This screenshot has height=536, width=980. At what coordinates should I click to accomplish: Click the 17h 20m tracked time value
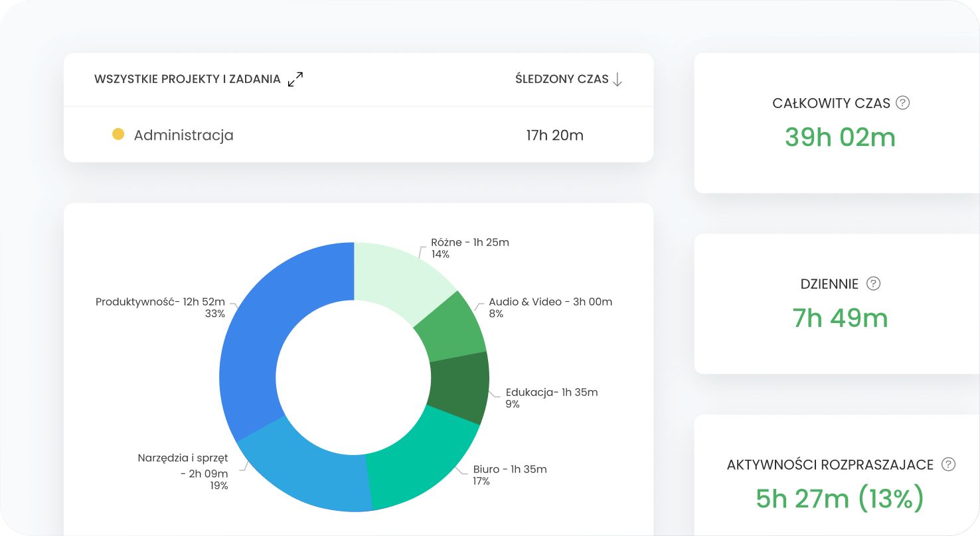[554, 135]
